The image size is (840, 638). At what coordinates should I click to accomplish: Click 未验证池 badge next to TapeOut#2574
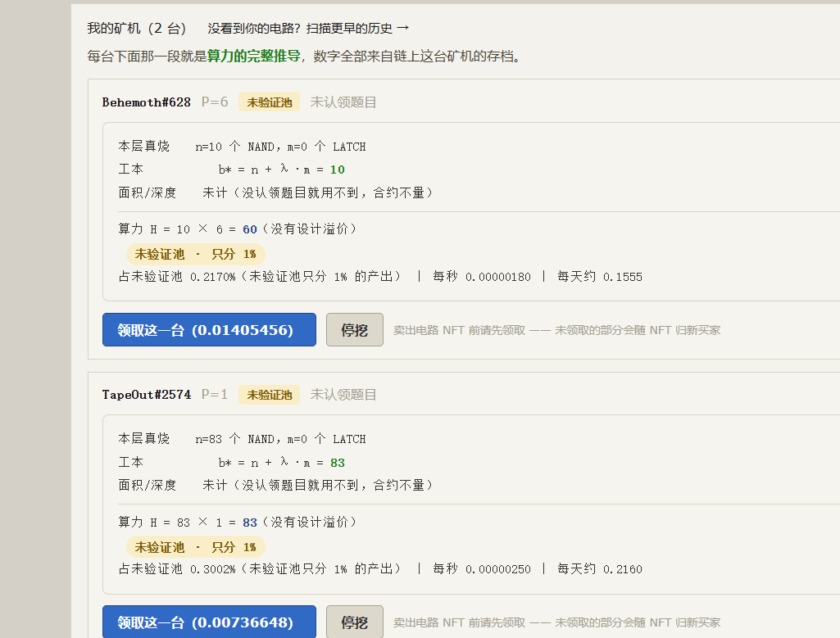[269, 395]
